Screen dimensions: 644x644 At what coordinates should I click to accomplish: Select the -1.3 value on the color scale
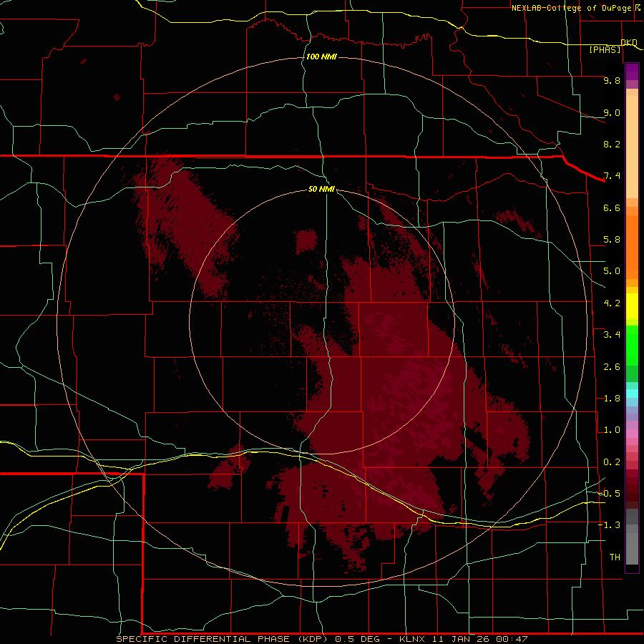point(609,525)
